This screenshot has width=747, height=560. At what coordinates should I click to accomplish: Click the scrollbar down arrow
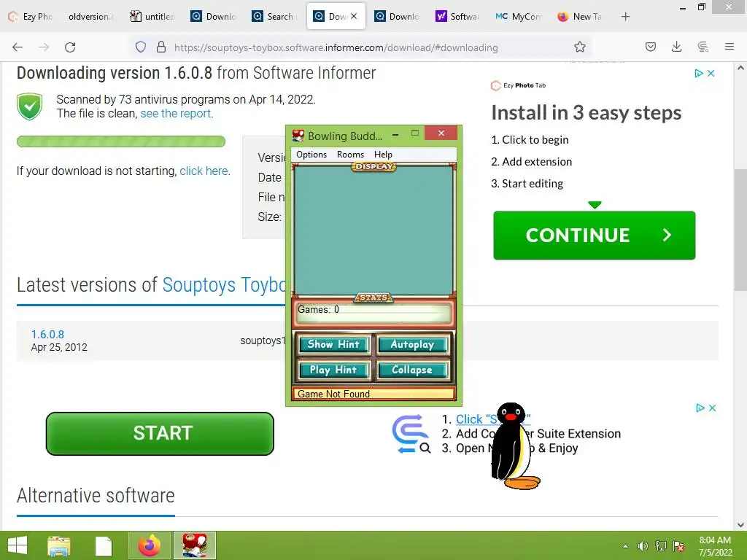tap(740, 525)
